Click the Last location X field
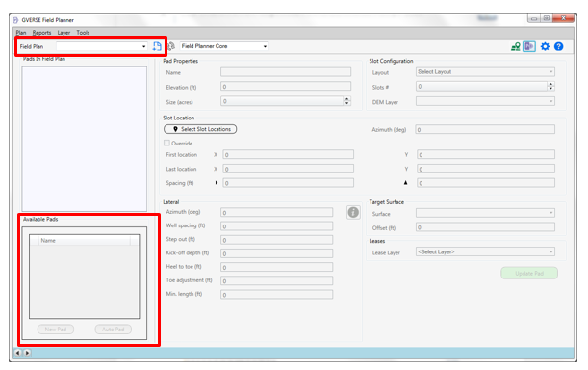 (288, 169)
